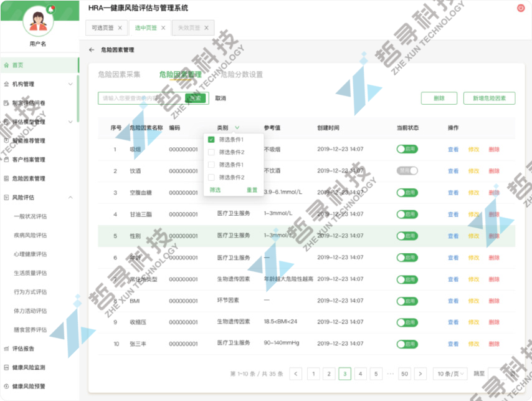532x401 pixels.
Task: Click the 风险评估 sidebar icon
Action: 6,197
